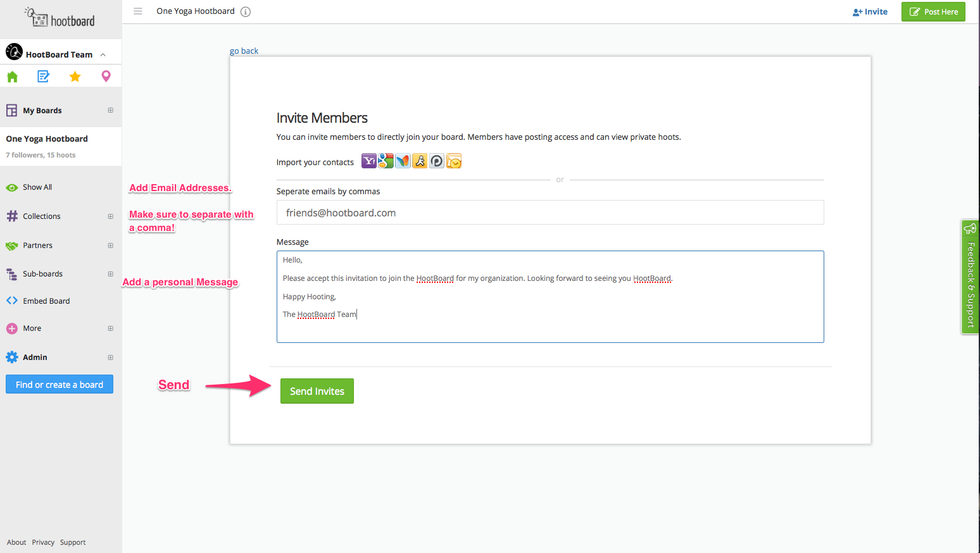Expand the Sub-boards plus box
The image size is (980, 553).
pos(110,274)
